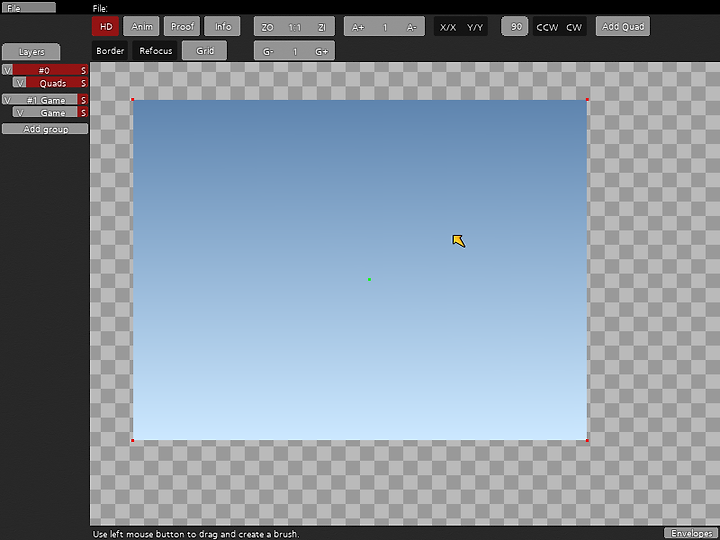
Task: Toggle visibility of Game layer
Action: click(19, 112)
